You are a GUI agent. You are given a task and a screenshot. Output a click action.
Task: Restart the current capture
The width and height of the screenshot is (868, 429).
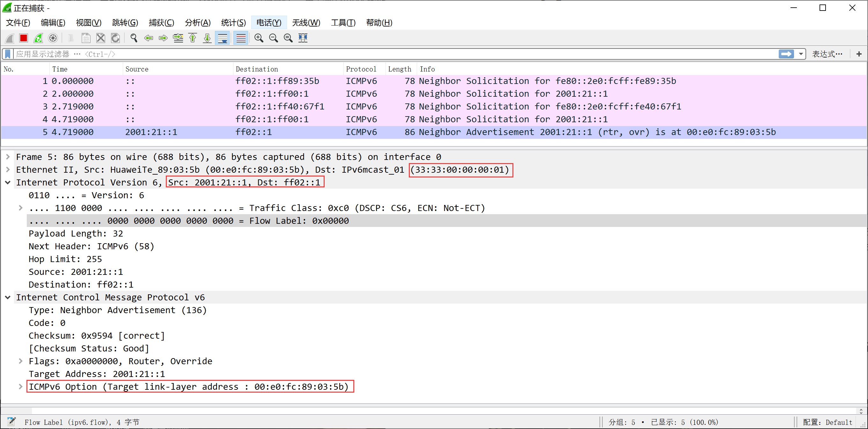(x=38, y=38)
